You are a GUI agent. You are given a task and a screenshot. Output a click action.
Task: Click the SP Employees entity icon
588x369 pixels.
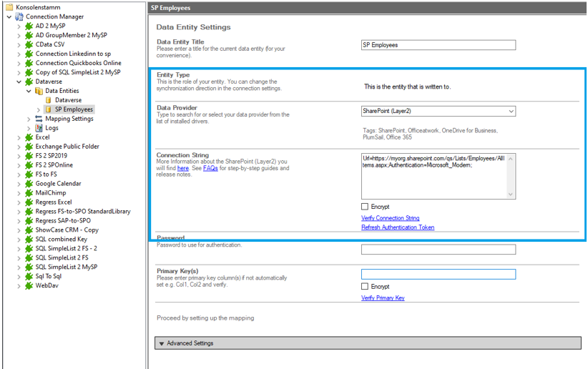tap(49, 109)
